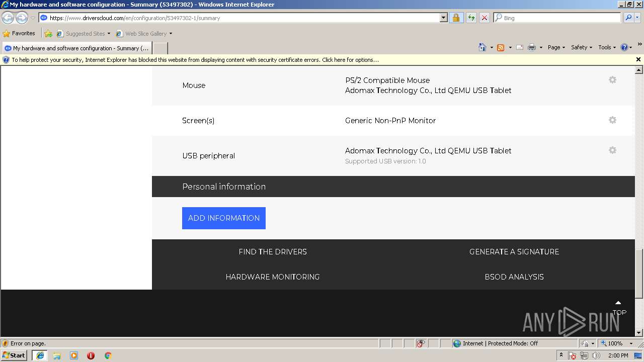Viewport: 644px width, 362px height.
Task: Launch Windows Media Player from taskbar
Action: click(x=74, y=355)
